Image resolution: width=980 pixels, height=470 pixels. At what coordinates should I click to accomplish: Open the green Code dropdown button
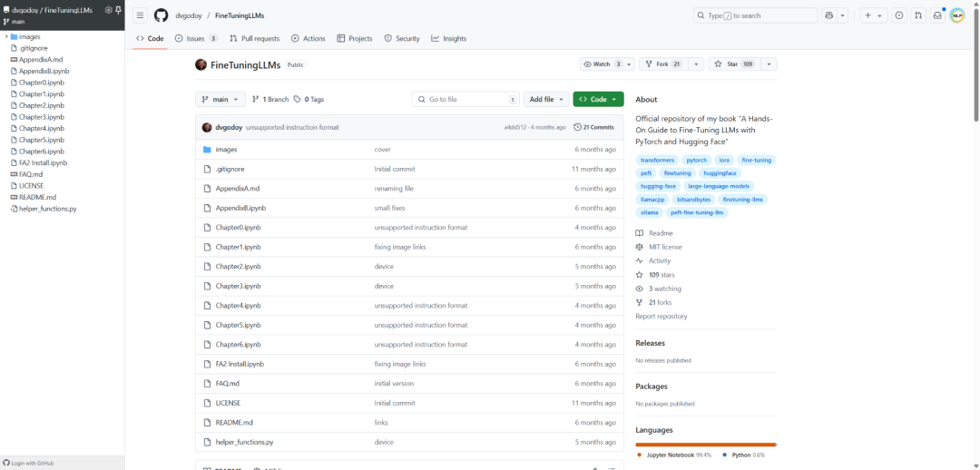[x=598, y=100]
